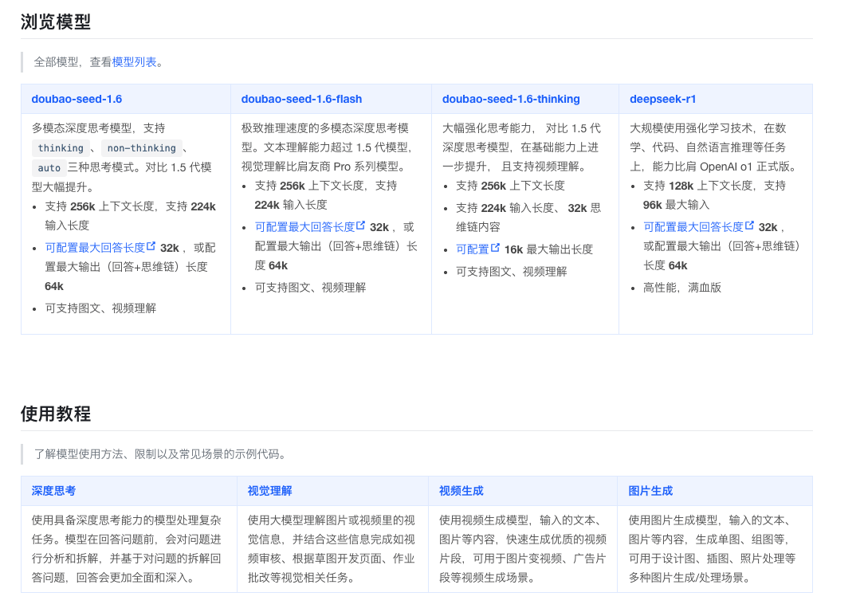Click 可配置最大回答长度 link under doubao-seed-1.6
This screenshot has height=616, width=864.
95,248
